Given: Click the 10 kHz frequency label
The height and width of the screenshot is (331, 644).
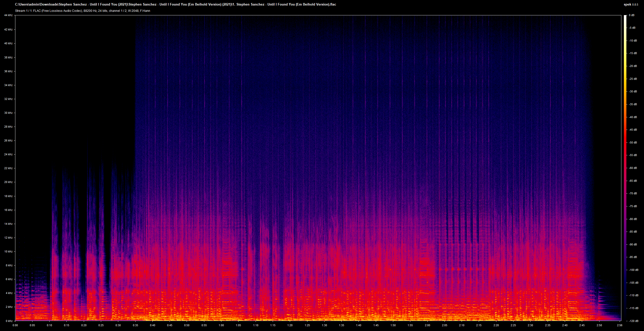Looking at the screenshot, I should [8, 251].
